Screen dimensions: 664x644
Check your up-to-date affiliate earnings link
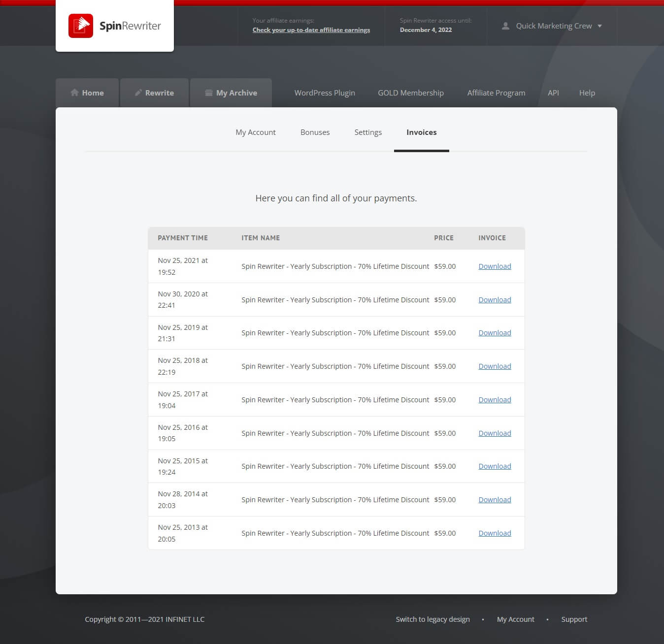311,30
